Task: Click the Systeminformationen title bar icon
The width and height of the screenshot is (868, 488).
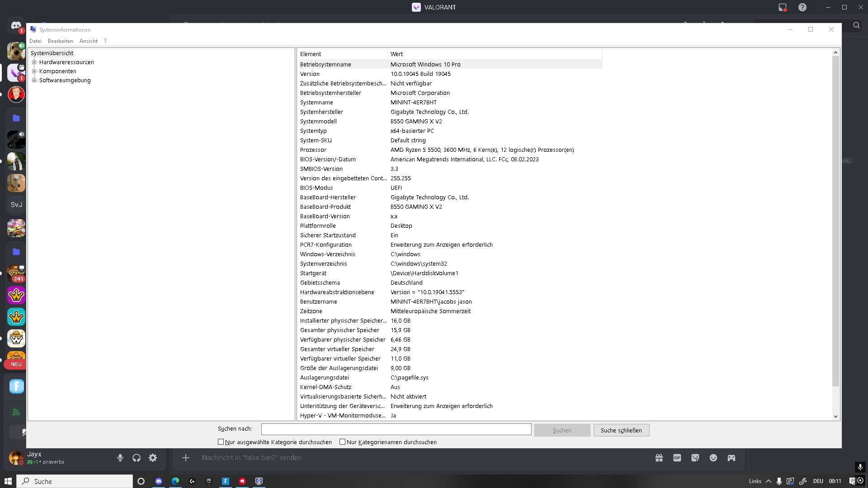Action: click(x=33, y=29)
